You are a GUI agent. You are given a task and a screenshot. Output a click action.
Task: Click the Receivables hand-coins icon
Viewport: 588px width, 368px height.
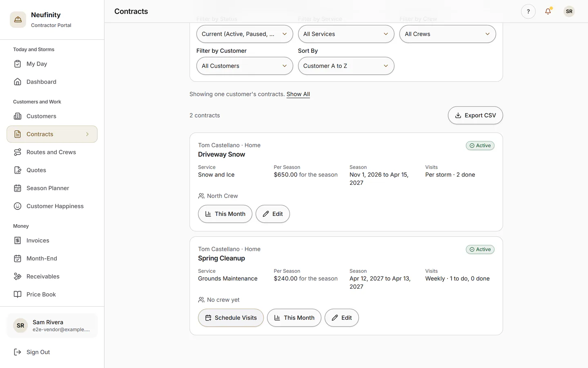coord(18,276)
